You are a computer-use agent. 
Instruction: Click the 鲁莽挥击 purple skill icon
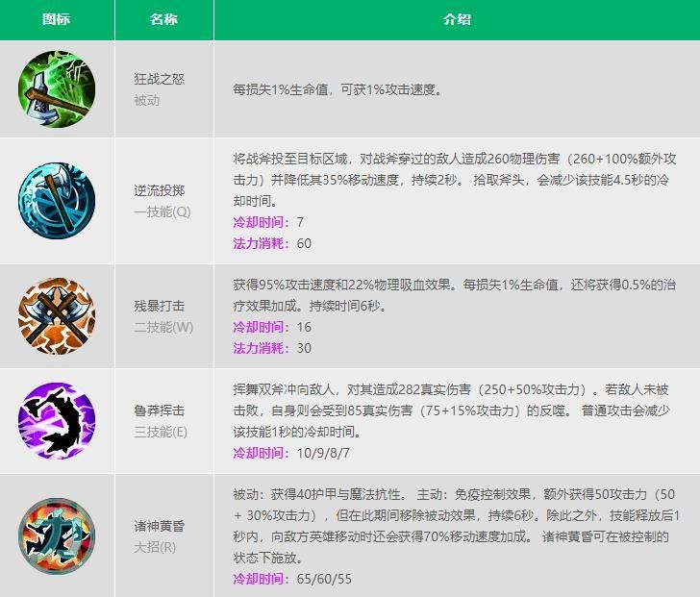[x=57, y=421]
